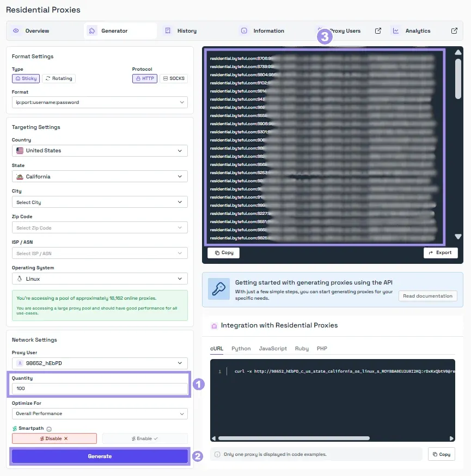The image size is (471, 476).
Task: Click info icon beside code example note
Action: tap(217, 454)
